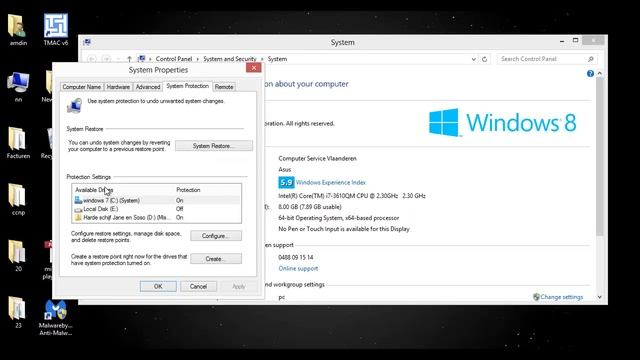This screenshot has height=360, width=640.
Task: Go back in System window
Action: tap(92, 59)
